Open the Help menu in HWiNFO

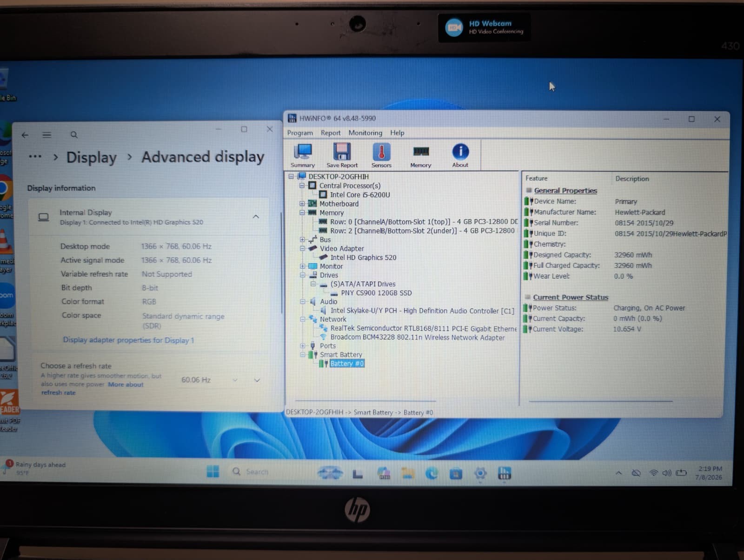(x=397, y=133)
